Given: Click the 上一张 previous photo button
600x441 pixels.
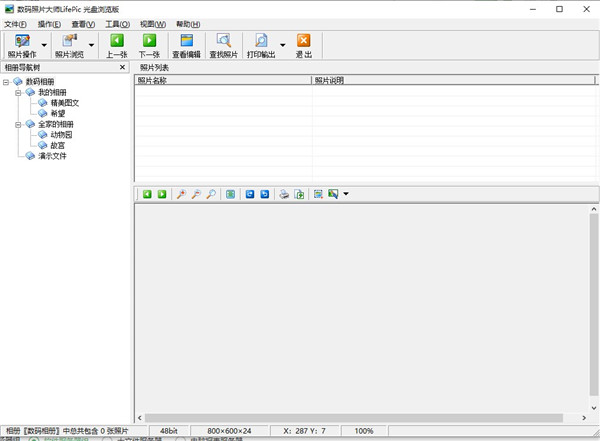Looking at the screenshot, I should [117, 45].
